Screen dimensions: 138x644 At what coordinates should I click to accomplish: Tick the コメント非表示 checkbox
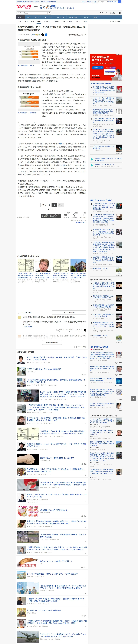[75, 347]
